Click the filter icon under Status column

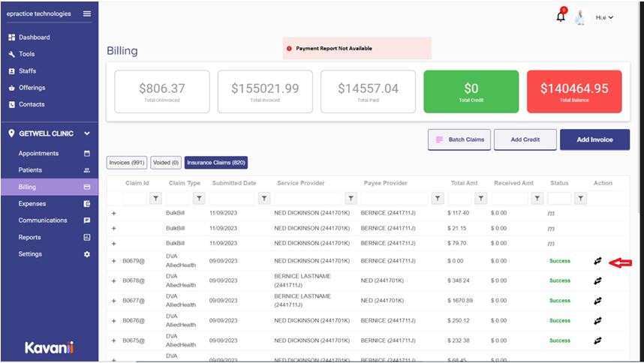(x=579, y=199)
